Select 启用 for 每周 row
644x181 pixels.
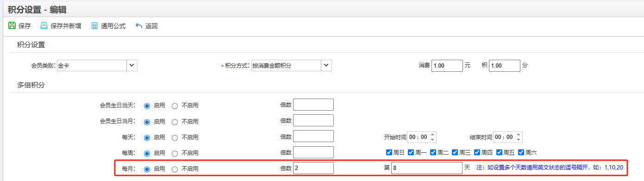(147, 153)
